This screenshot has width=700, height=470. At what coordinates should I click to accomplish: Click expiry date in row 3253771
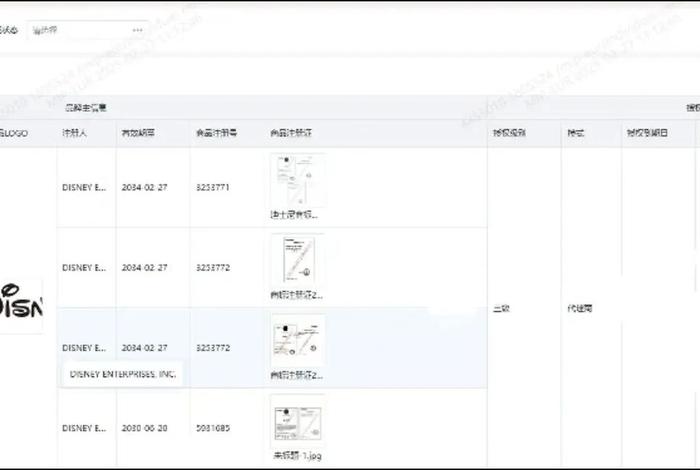click(x=144, y=187)
